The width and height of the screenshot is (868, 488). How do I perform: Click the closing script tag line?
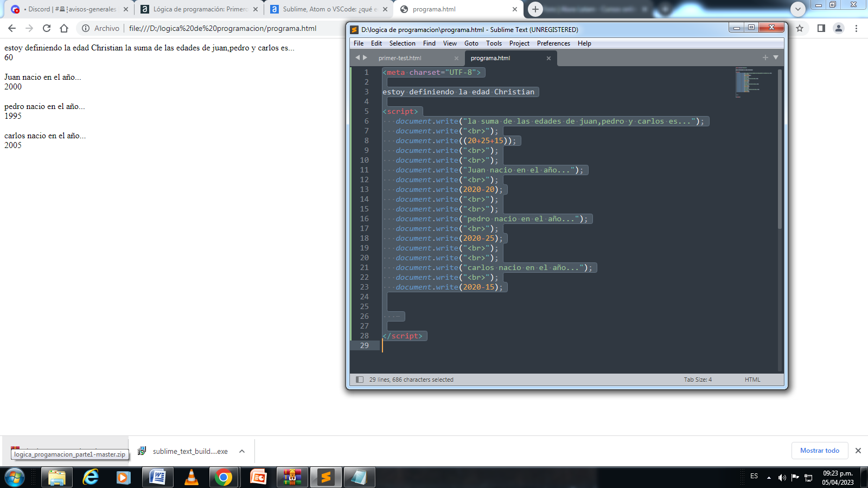tap(403, 336)
